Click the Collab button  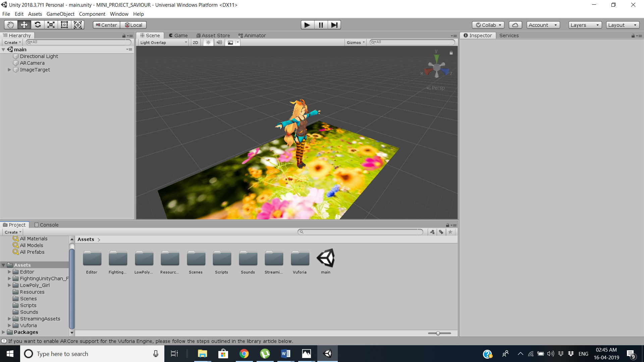pos(488,25)
